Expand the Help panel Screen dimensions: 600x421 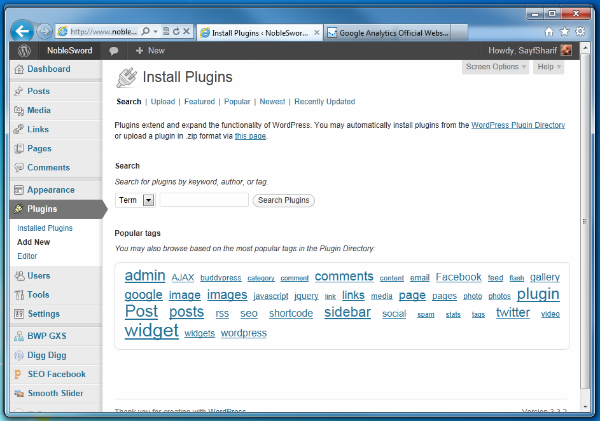(549, 67)
